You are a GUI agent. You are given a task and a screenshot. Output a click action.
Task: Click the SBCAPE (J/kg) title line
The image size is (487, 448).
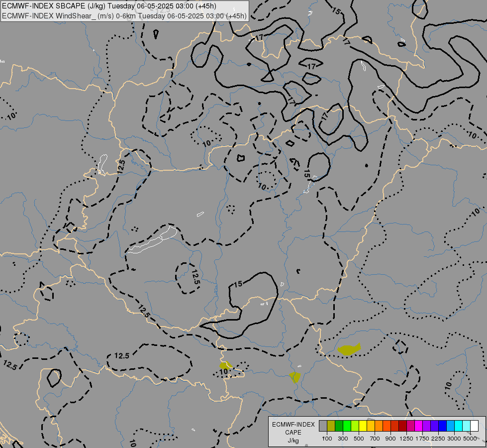pyautogui.click(x=109, y=6)
